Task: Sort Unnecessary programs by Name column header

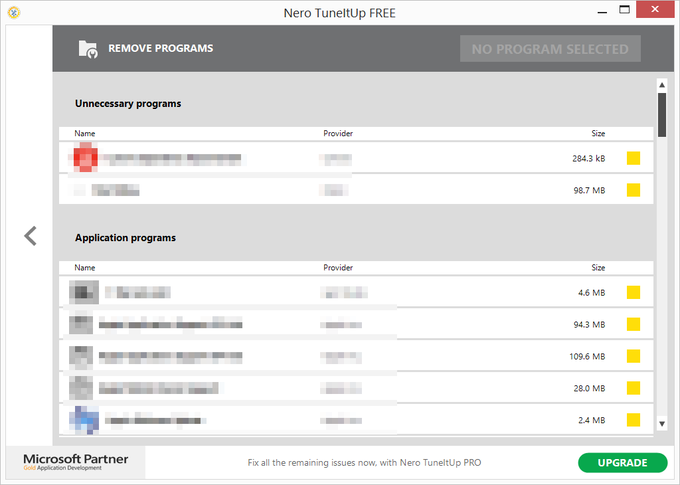Action: coord(85,134)
